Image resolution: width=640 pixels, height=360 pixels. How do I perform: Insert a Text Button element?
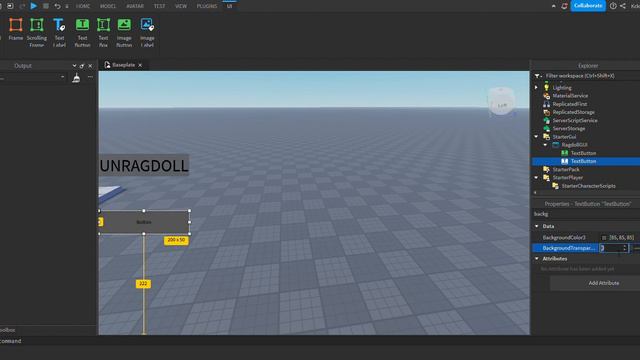coord(82,32)
